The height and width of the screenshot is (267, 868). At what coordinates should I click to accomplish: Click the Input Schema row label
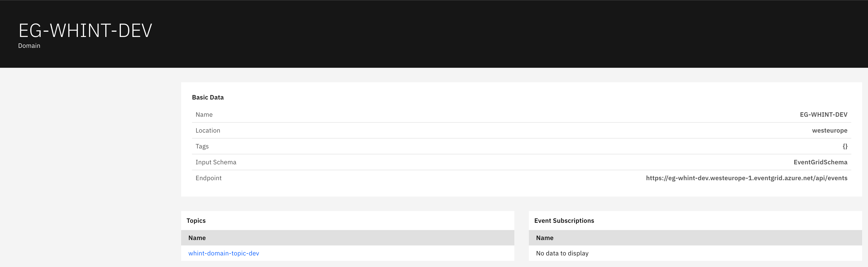[216, 162]
